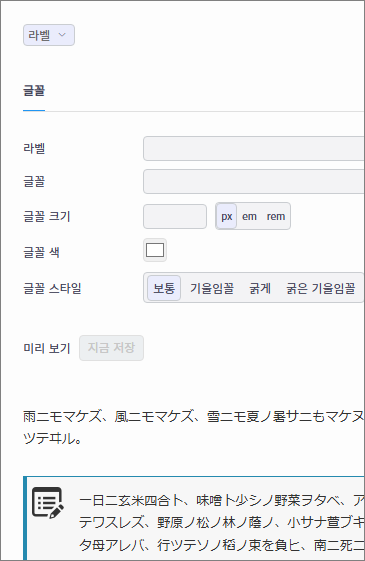Select the em unit option
Image resolution: width=365 pixels, height=561 pixels.
click(x=249, y=216)
